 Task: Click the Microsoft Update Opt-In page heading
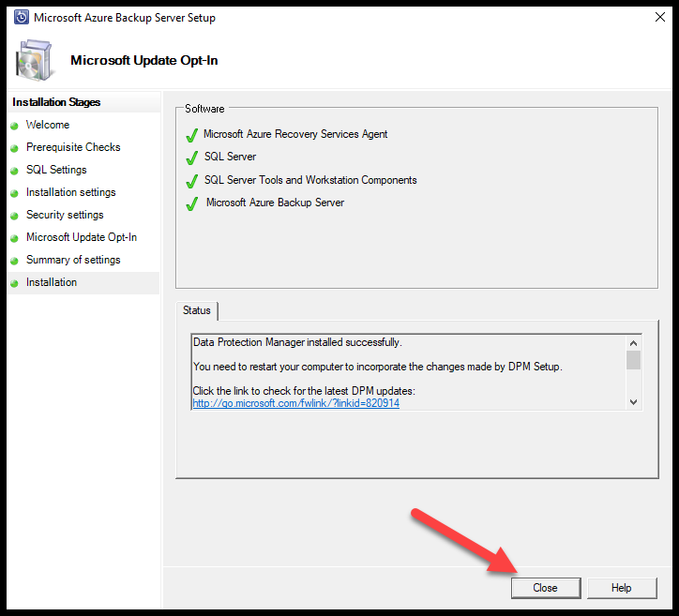tap(144, 60)
